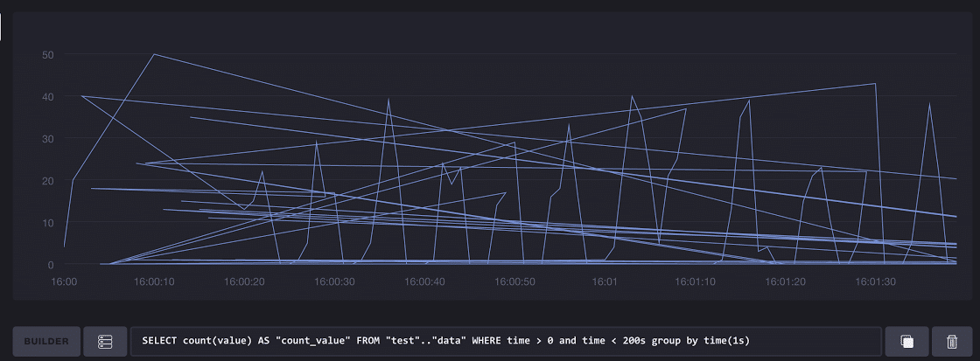This screenshot has width=980, height=361.
Task: Delete the query with the trash icon
Action: coord(951,341)
